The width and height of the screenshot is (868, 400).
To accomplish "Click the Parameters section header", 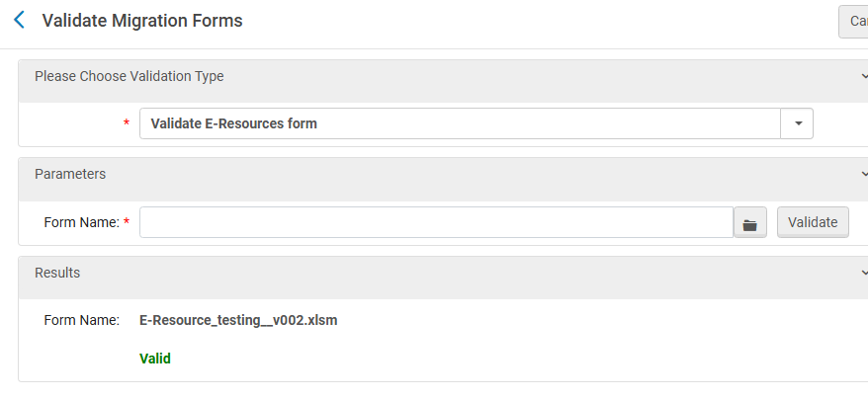I will pyautogui.click(x=70, y=174).
